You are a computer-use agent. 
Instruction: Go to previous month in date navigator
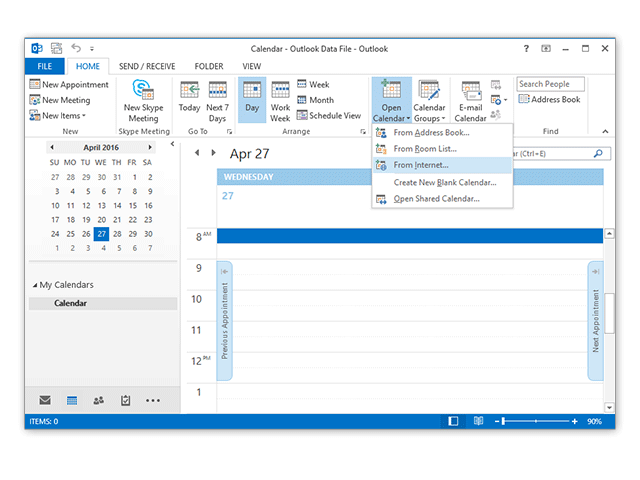point(52,147)
